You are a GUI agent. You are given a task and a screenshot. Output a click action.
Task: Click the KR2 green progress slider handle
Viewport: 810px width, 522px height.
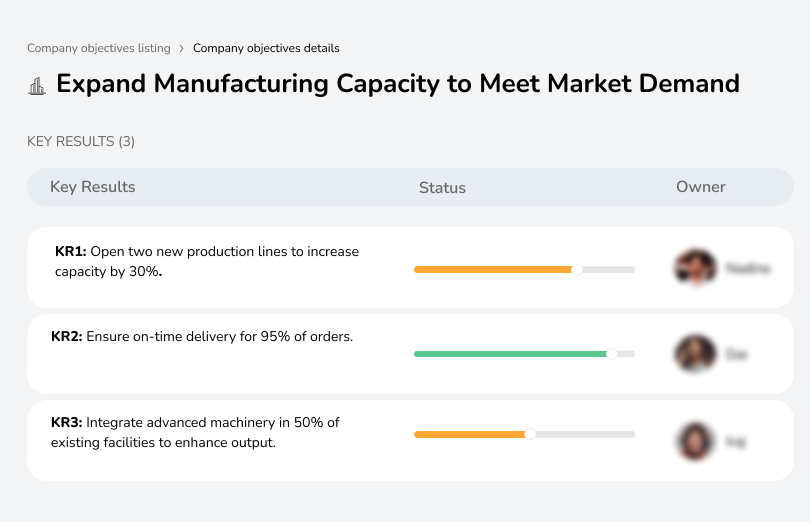[x=612, y=354]
